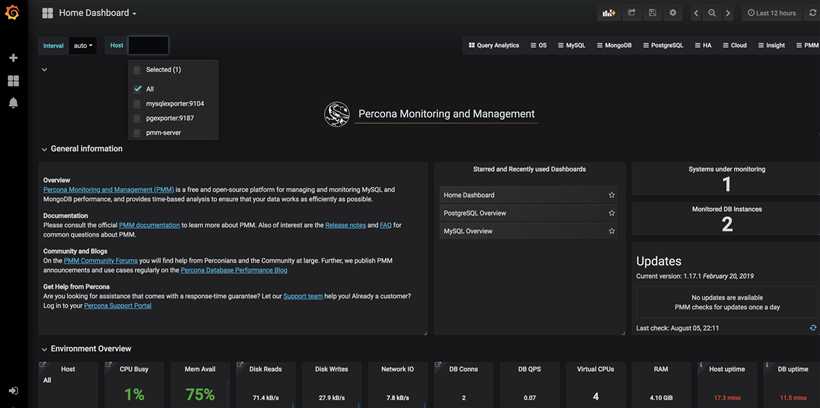The image size is (820, 408).
Task: Star the PostgreSQL Overview entry
Action: (x=611, y=213)
